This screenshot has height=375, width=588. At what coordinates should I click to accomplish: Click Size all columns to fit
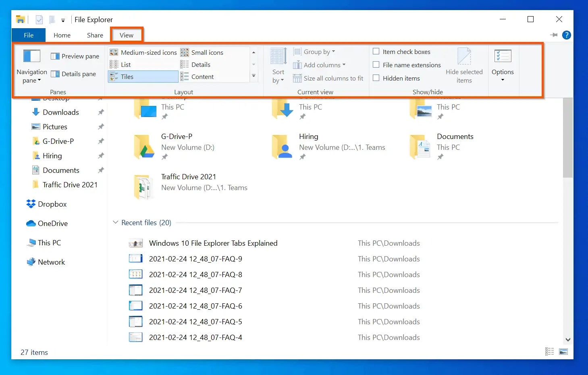328,78
